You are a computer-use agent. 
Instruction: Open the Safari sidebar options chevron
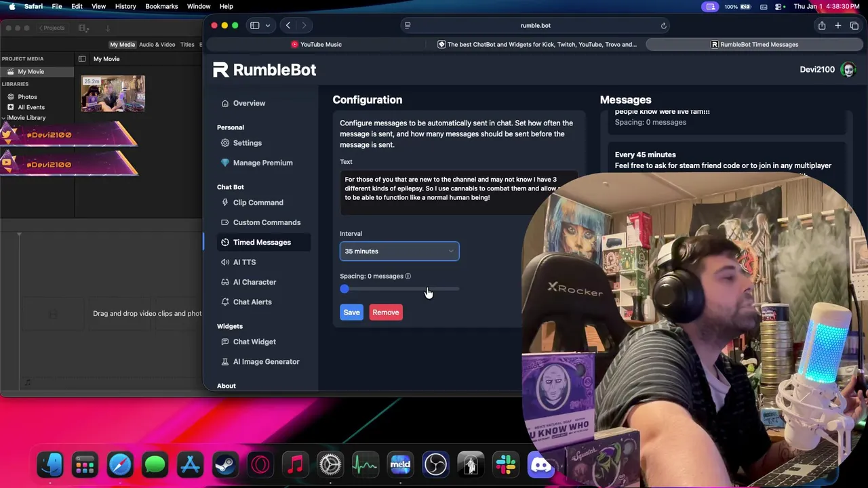pyautogui.click(x=268, y=26)
